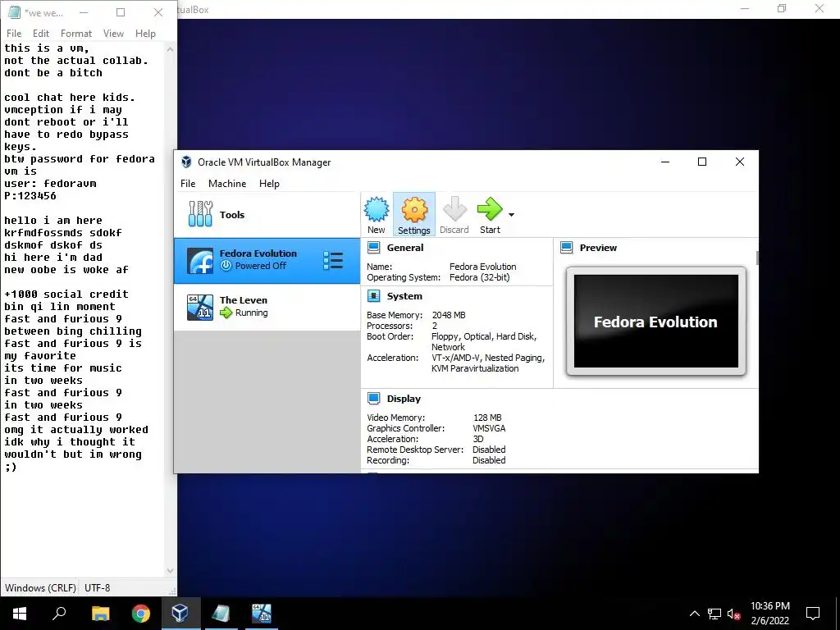The width and height of the screenshot is (840, 630).
Task: Open Notepad's View menu
Action: coord(113,33)
